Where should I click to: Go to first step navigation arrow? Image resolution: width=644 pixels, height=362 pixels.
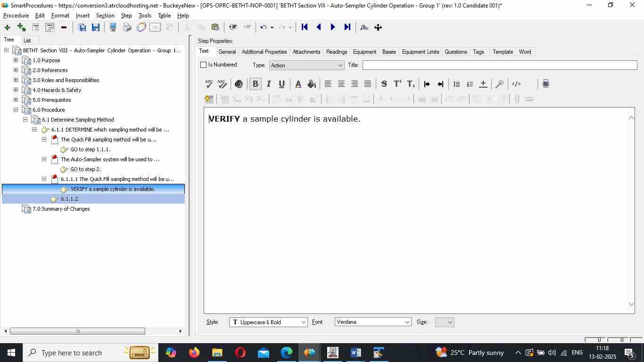point(305,27)
